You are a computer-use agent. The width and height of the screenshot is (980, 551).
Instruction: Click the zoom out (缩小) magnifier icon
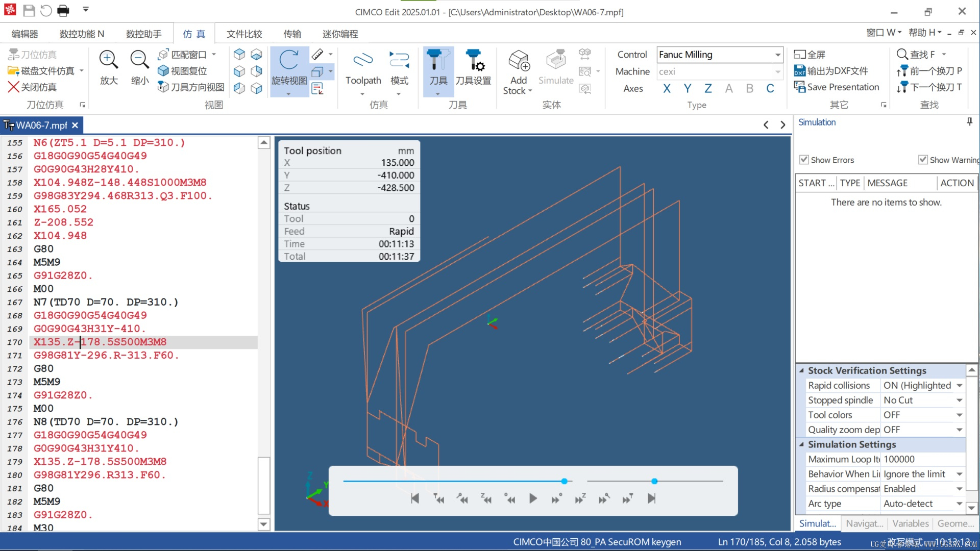point(139,60)
